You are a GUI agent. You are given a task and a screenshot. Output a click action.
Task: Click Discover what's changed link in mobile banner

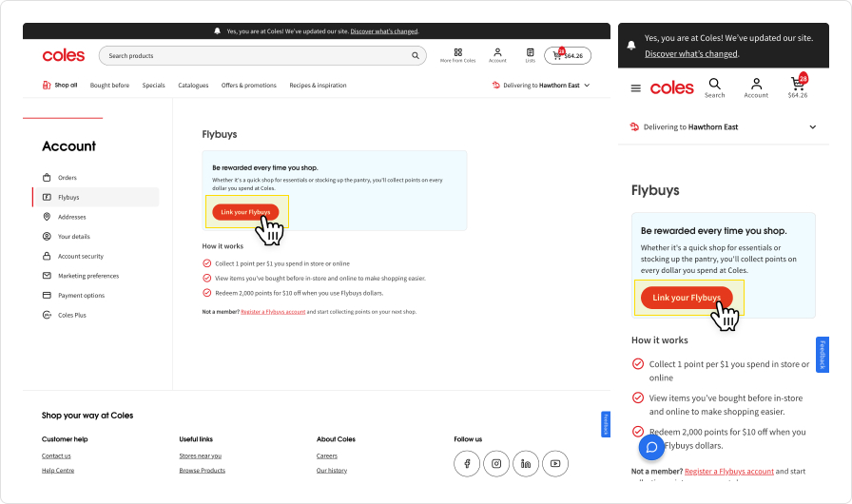click(x=691, y=54)
